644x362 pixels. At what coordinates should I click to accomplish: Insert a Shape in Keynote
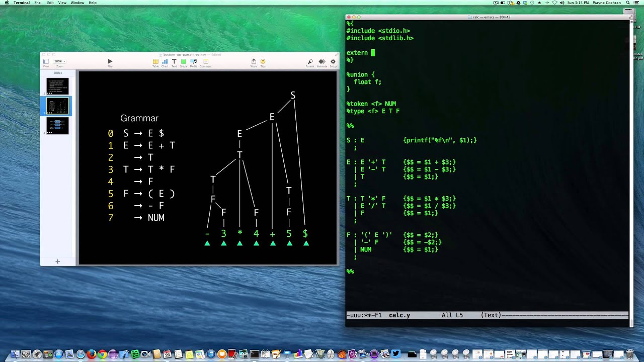(x=184, y=62)
